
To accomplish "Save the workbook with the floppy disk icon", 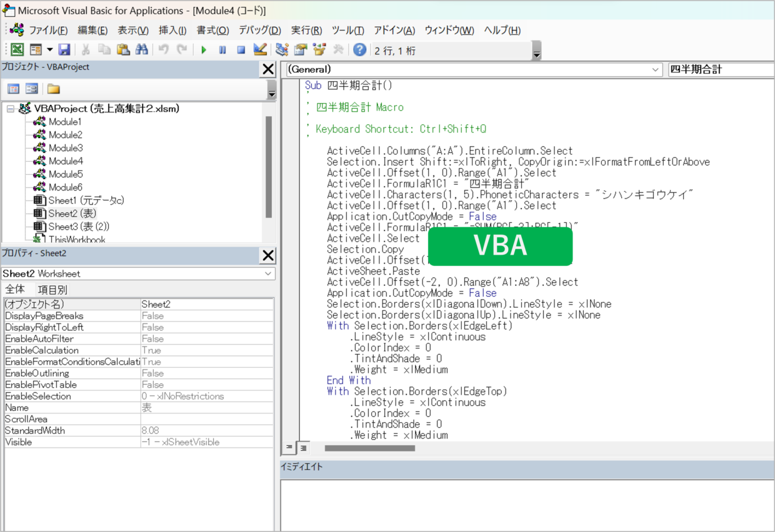I will point(64,50).
